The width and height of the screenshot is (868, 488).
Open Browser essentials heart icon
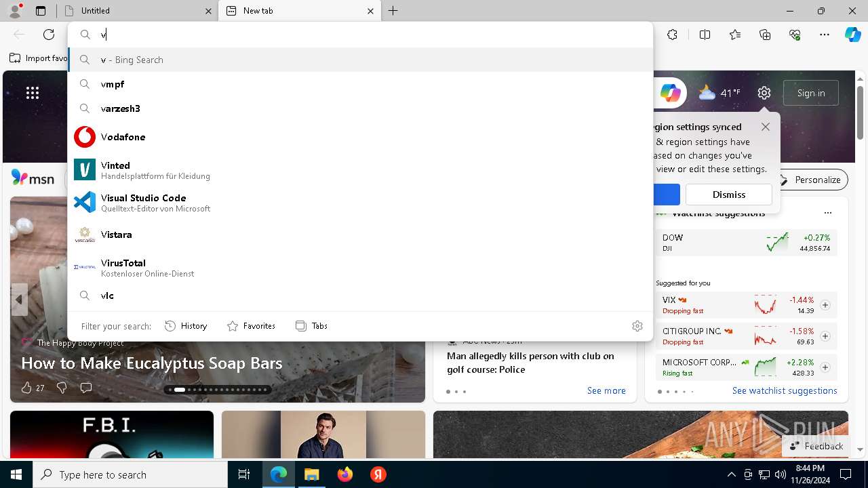point(795,35)
